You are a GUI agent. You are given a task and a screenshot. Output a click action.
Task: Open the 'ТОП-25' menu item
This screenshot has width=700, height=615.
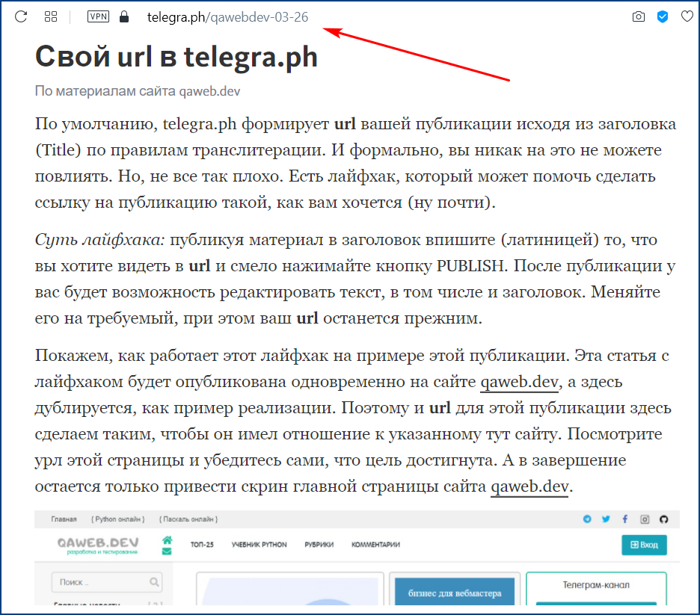point(202,545)
